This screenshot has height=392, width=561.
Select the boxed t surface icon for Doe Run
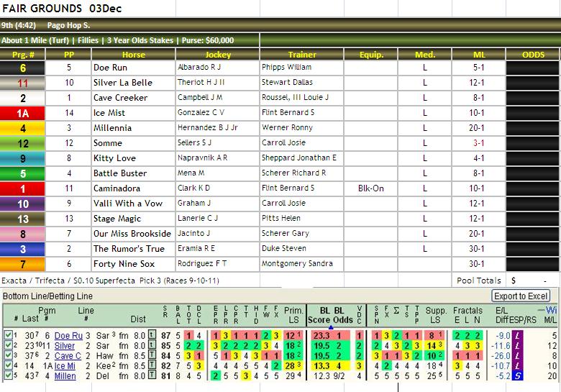tap(152, 335)
